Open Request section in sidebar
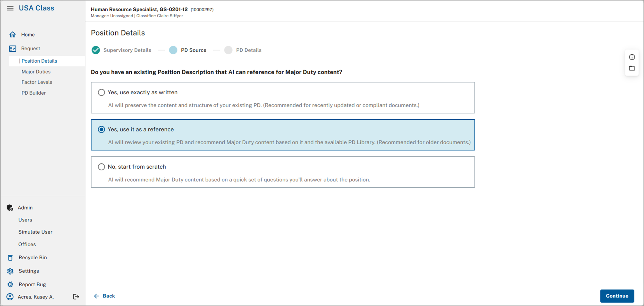This screenshot has height=306, width=644. click(x=31, y=48)
